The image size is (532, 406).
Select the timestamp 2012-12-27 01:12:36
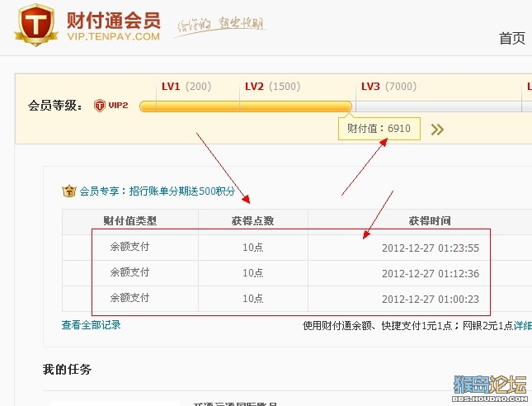tap(431, 273)
